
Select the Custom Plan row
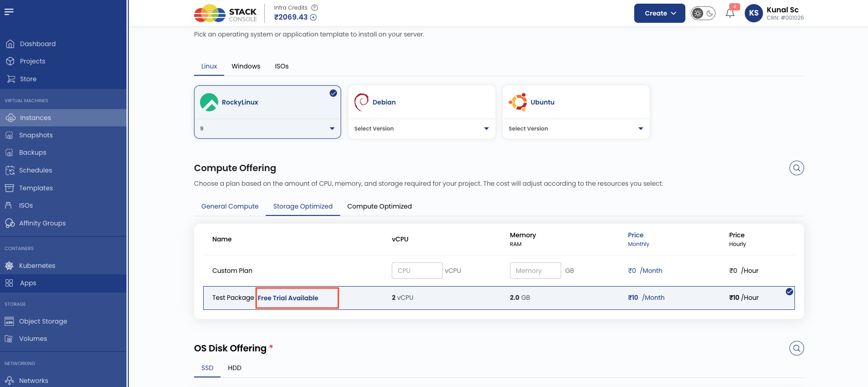(499, 271)
